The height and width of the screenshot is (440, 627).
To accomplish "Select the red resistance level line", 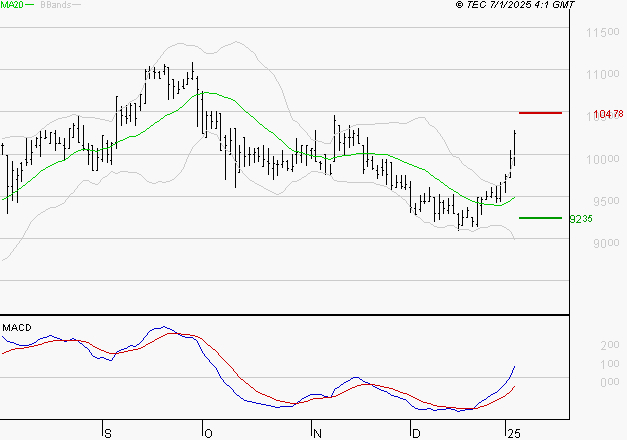I will (x=540, y=113).
